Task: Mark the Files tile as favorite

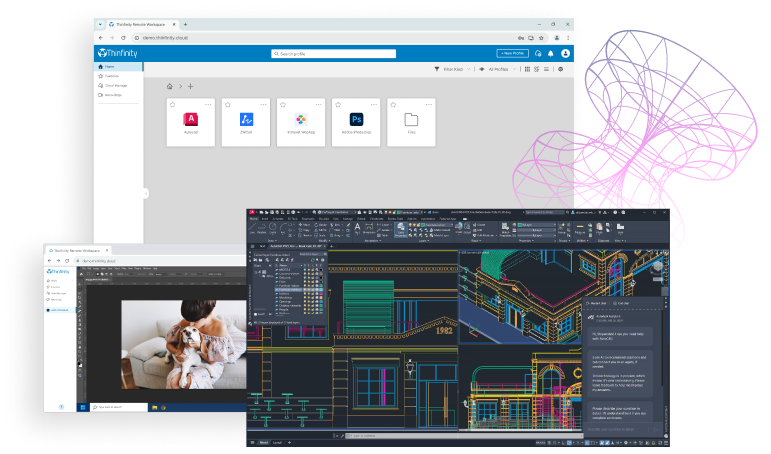Action: pos(392,104)
